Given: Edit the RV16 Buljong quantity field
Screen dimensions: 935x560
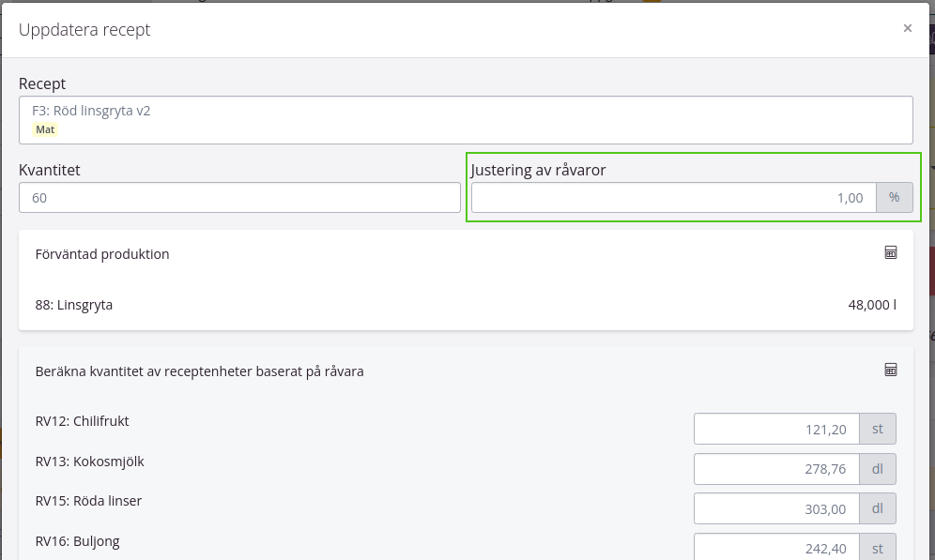Looking at the screenshot, I should (776, 548).
